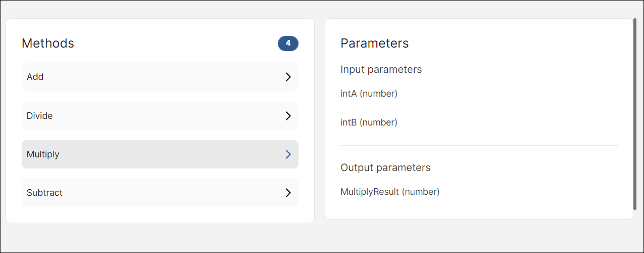Click the intB input parameter
The image size is (644, 253).
pos(349,122)
